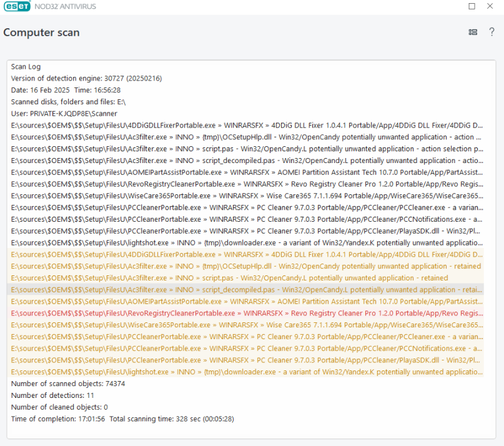Select the orange lightshot.exe downloader row
The image size is (504, 446).
point(245,372)
